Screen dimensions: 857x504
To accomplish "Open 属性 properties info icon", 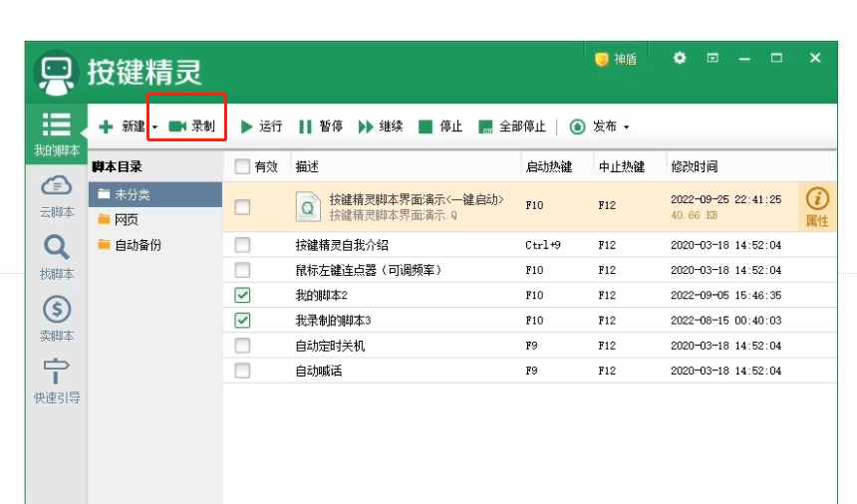I will (x=817, y=207).
